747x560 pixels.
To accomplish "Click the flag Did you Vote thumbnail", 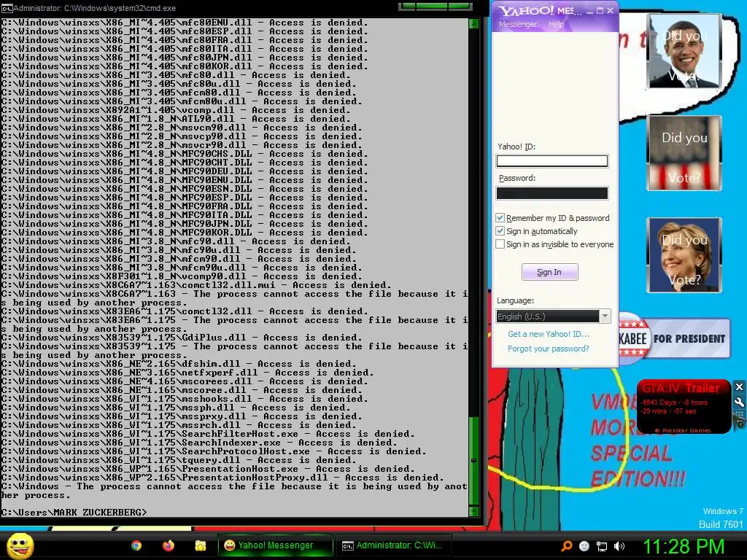I will point(684,153).
